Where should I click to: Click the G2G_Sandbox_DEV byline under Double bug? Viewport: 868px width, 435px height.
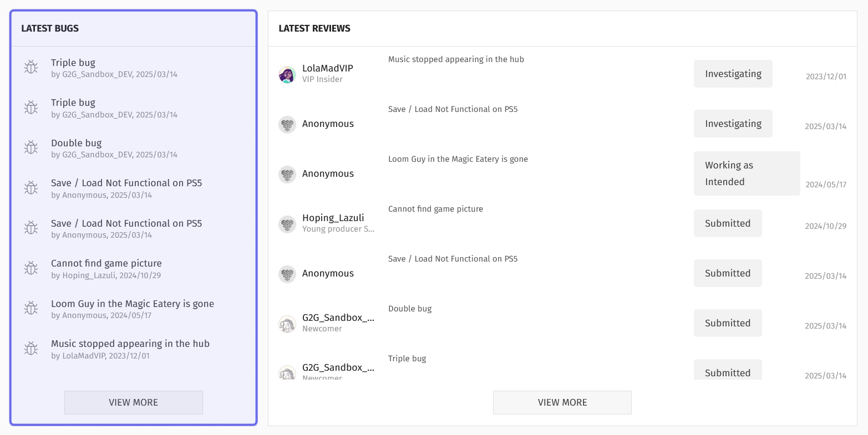click(x=114, y=155)
